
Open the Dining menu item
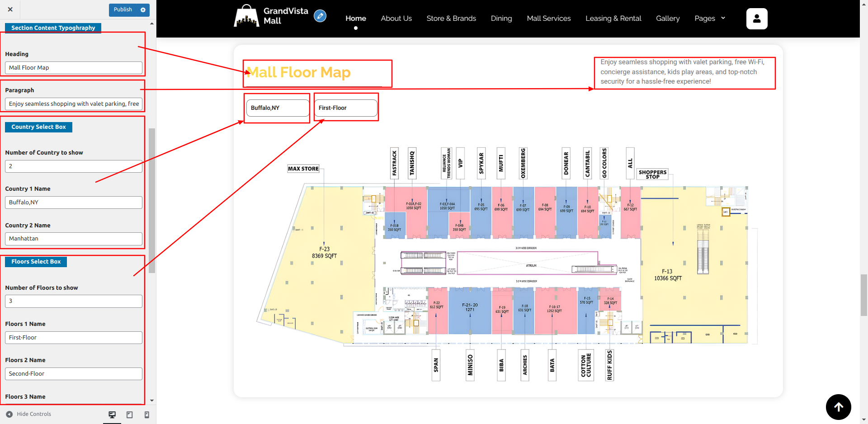[501, 19]
